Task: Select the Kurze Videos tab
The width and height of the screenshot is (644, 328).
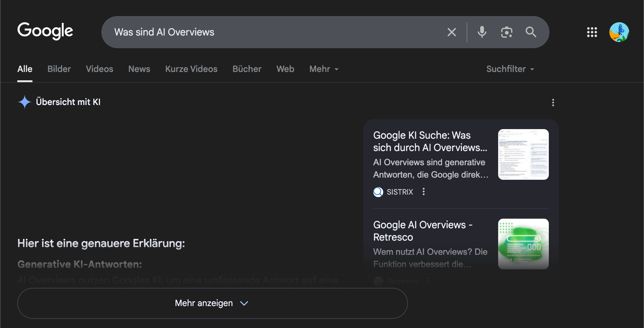Action: point(191,69)
